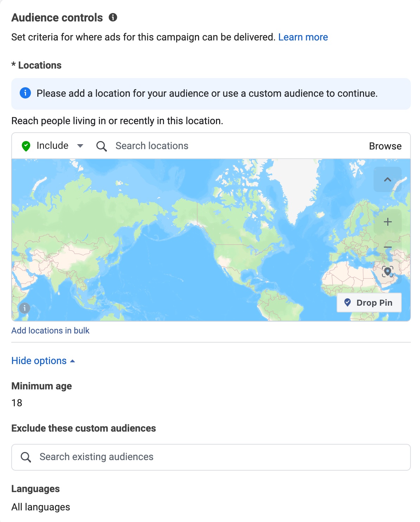Click the blue info icon in the location notice
The height and width of the screenshot is (522, 420).
coord(25,93)
